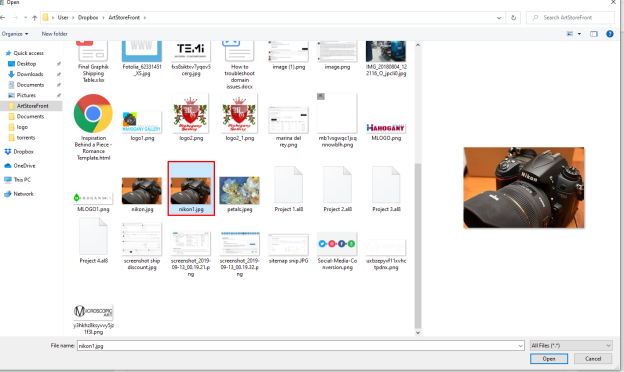Select the Chrome HTML Romance Template file
The height and width of the screenshot is (372, 624).
tap(94, 127)
